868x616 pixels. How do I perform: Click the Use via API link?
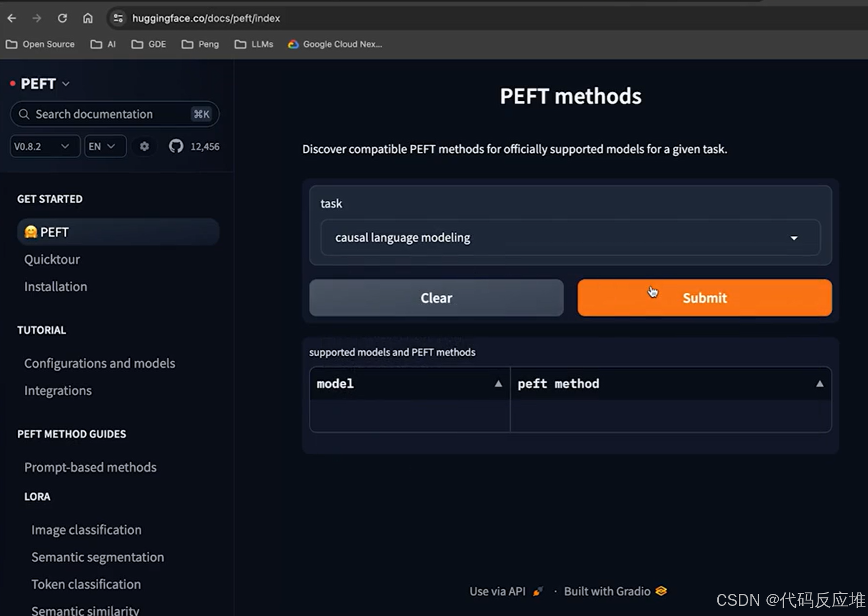506,591
